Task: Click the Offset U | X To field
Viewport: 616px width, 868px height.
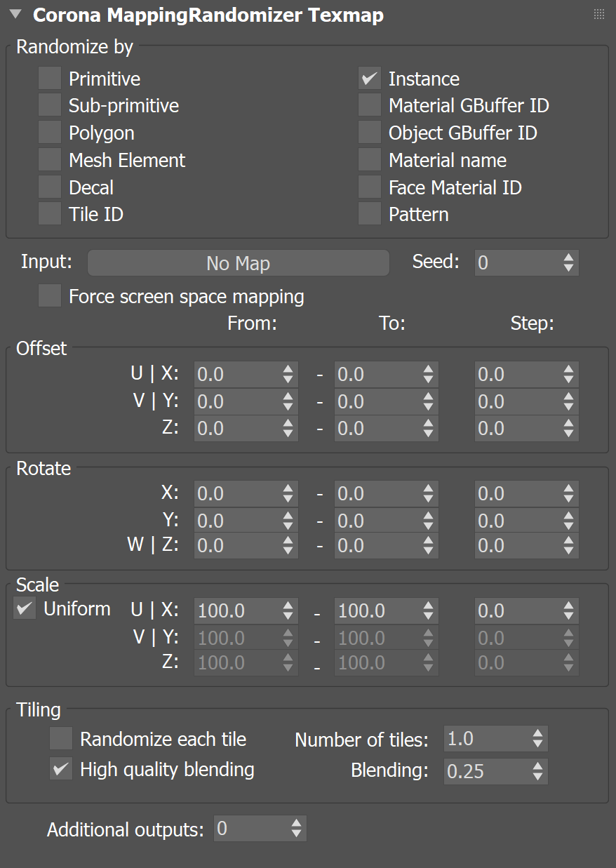Action: [x=377, y=374]
